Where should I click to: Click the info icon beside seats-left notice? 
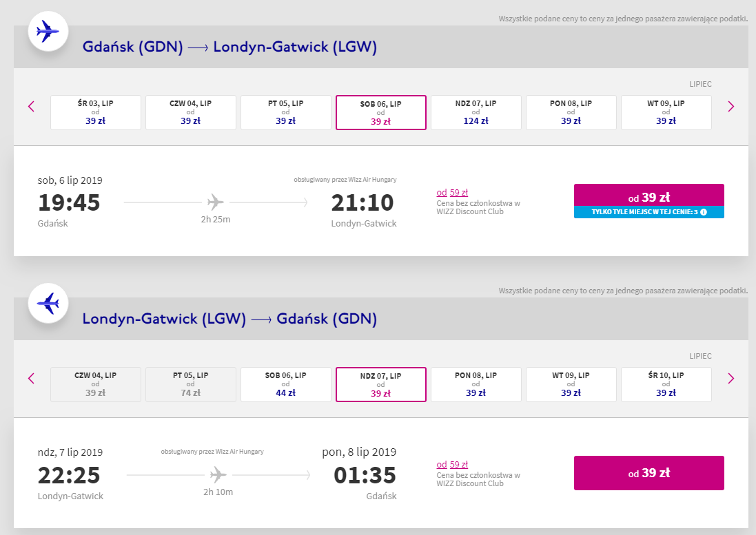pyautogui.click(x=704, y=212)
